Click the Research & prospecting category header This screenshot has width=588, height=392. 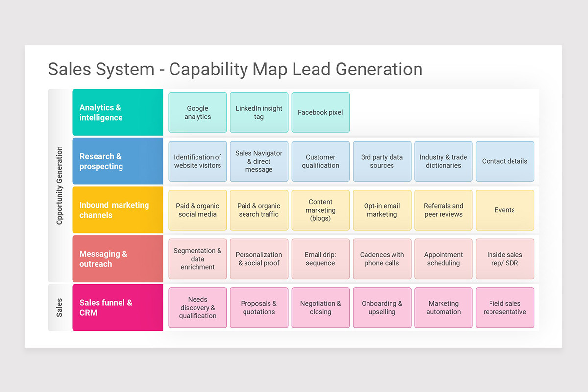click(117, 161)
